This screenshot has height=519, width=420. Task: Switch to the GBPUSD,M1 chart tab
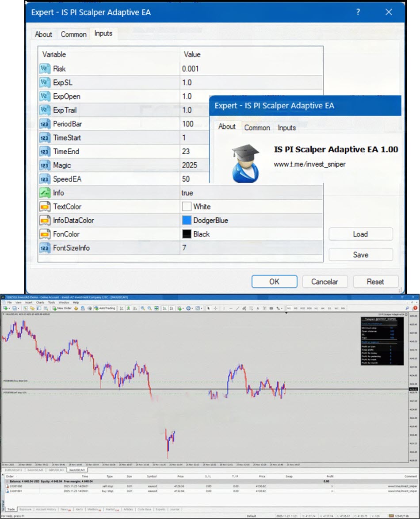56,470
